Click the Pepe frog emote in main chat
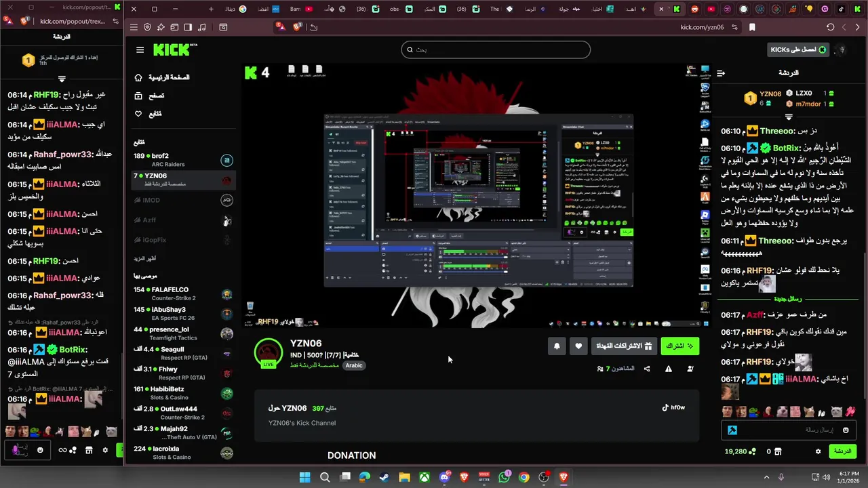Image resolution: width=868 pixels, height=488 pixels. tap(753, 411)
